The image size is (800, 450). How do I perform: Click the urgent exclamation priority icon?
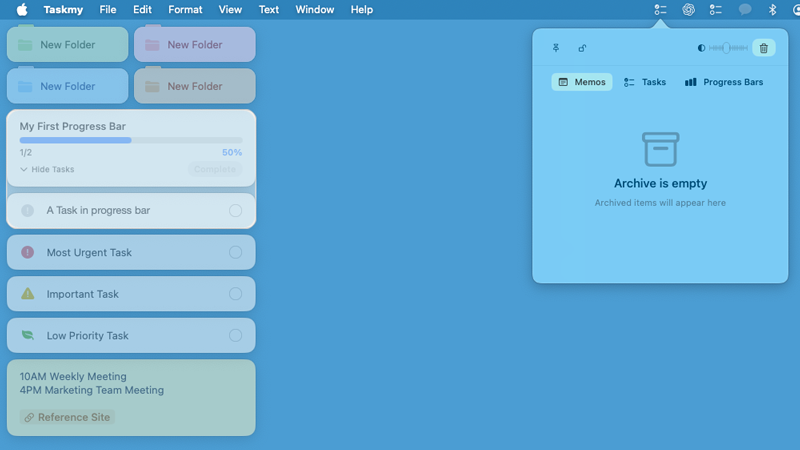pyautogui.click(x=27, y=253)
